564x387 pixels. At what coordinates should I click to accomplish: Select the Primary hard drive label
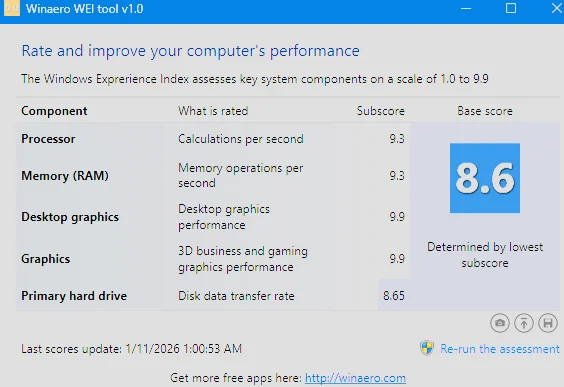pyautogui.click(x=74, y=296)
